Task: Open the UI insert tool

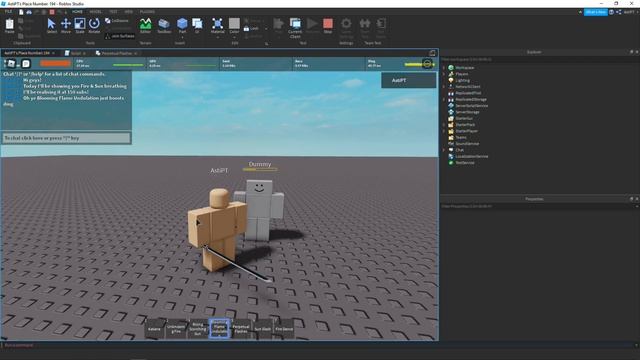Action: (197, 25)
